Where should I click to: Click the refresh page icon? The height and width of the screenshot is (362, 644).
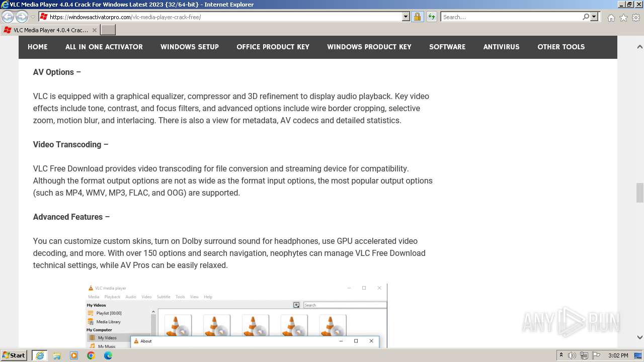(x=432, y=17)
